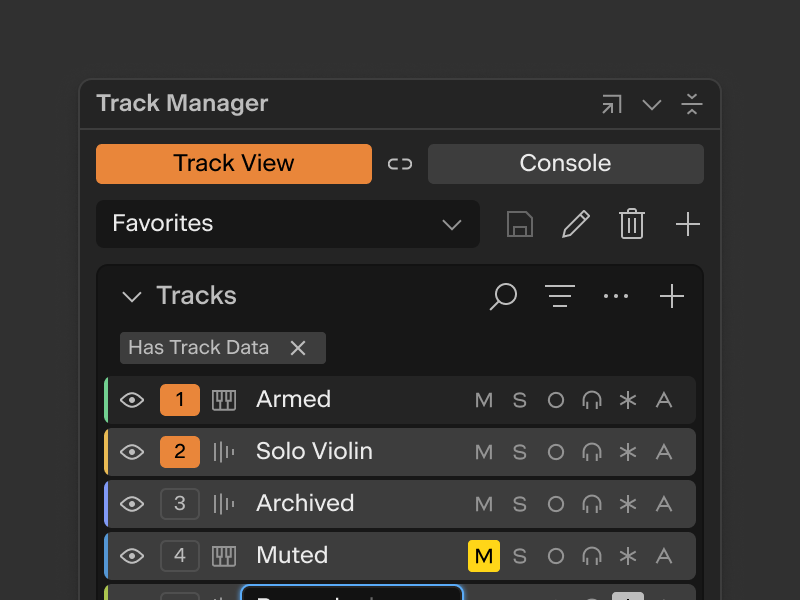Toggle automation A on Armed track
This screenshot has width=800, height=600.
pyautogui.click(x=664, y=401)
